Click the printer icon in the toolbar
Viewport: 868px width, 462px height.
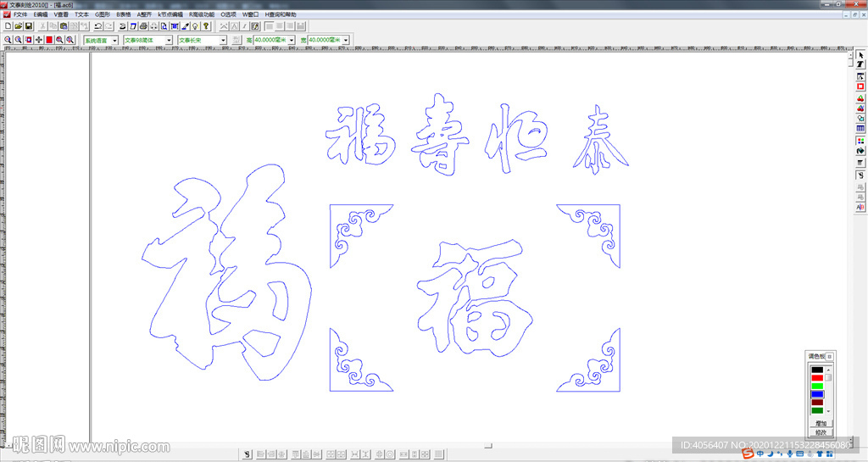[143, 26]
